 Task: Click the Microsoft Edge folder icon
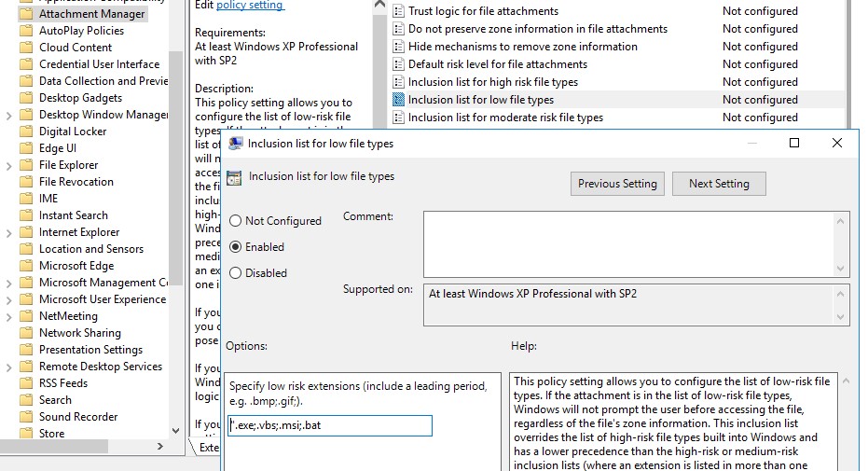point(25,266)
